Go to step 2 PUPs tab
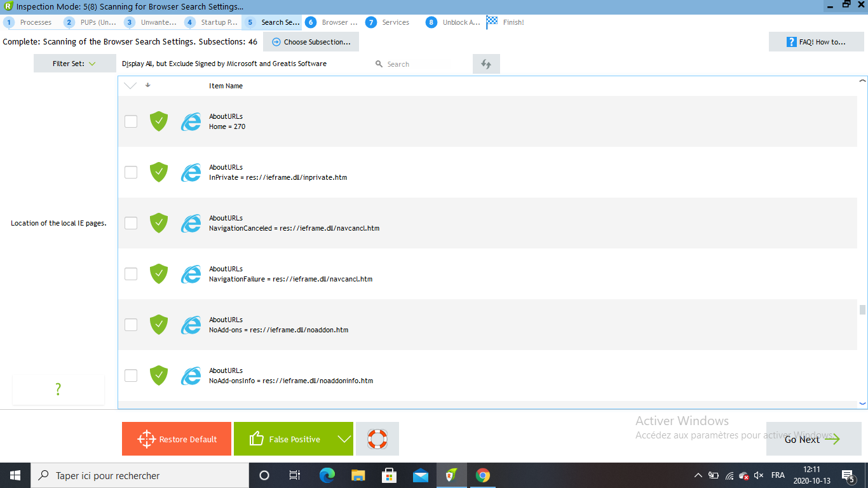The width and height of the screenshot is (868, 488). point(91,22)
